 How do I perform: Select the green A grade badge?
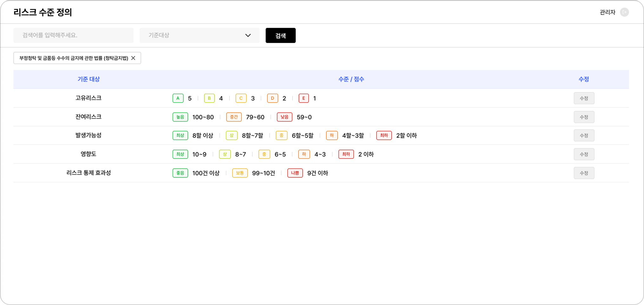178,98
